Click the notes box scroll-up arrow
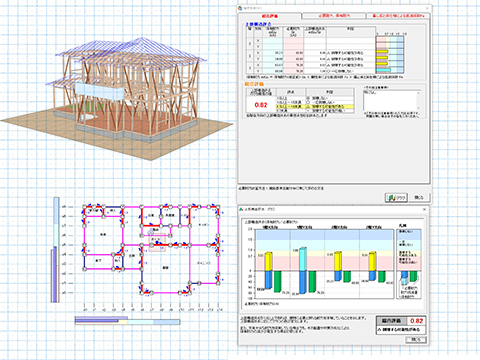This screenshot has width=480, height=360. 418,92
